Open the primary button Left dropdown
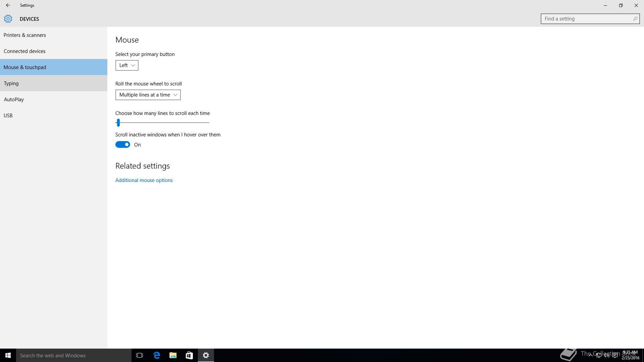 pos(127,65)
